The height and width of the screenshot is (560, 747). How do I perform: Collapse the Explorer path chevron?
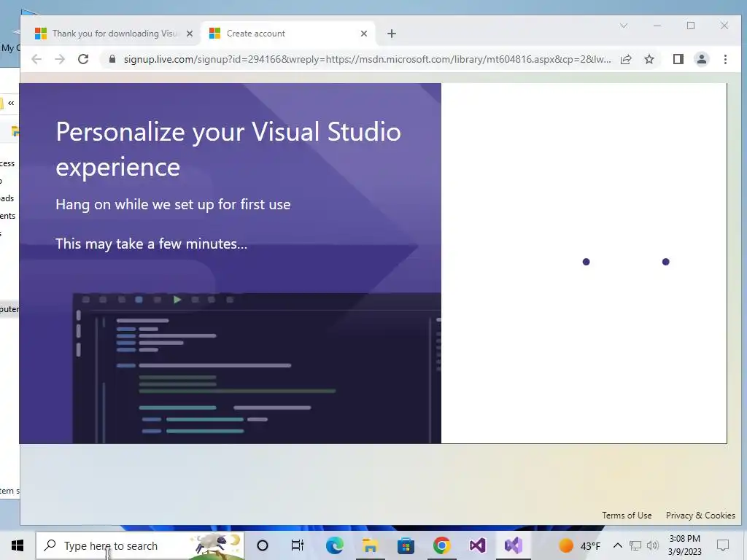pos(11,103)
